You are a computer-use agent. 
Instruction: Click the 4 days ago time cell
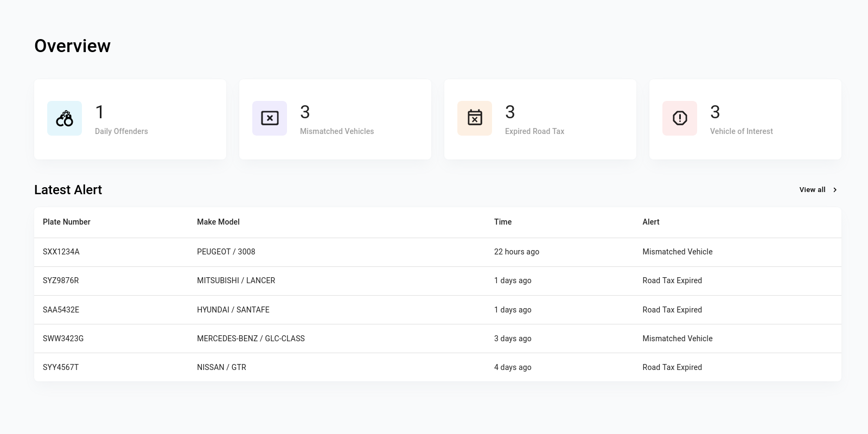tap(513, 367)
